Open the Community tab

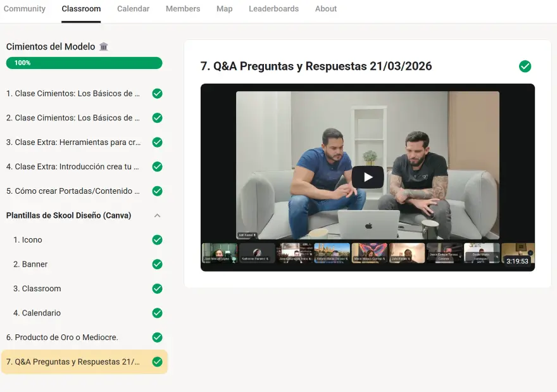click(x=25, y=9)
